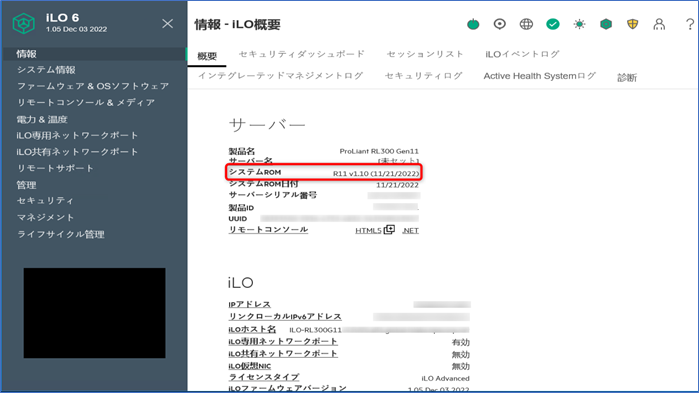Switch to 診断 tab
699x393 pixels.
[627, 78]
